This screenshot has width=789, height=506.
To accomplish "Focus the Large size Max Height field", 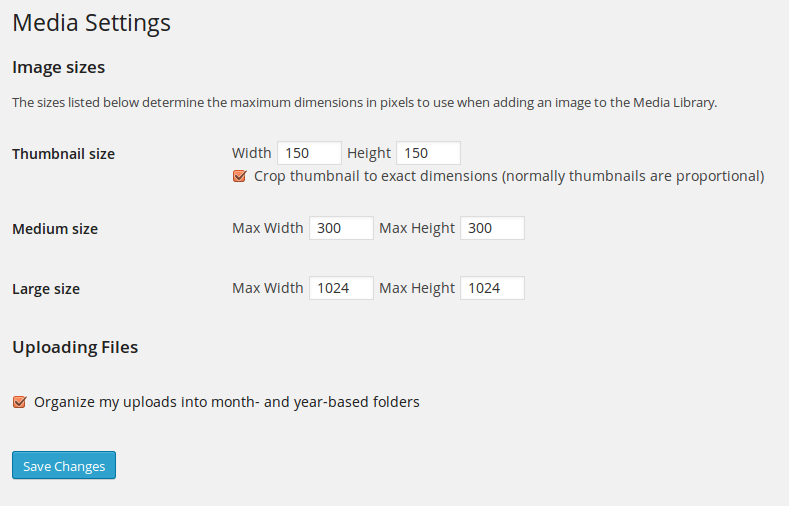I will (492, 288).
